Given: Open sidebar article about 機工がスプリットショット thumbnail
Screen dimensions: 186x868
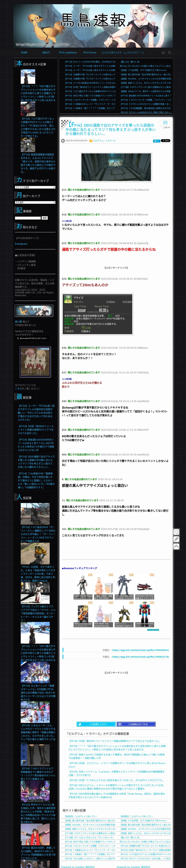Looking at the screenshot, I should point(28,77).
